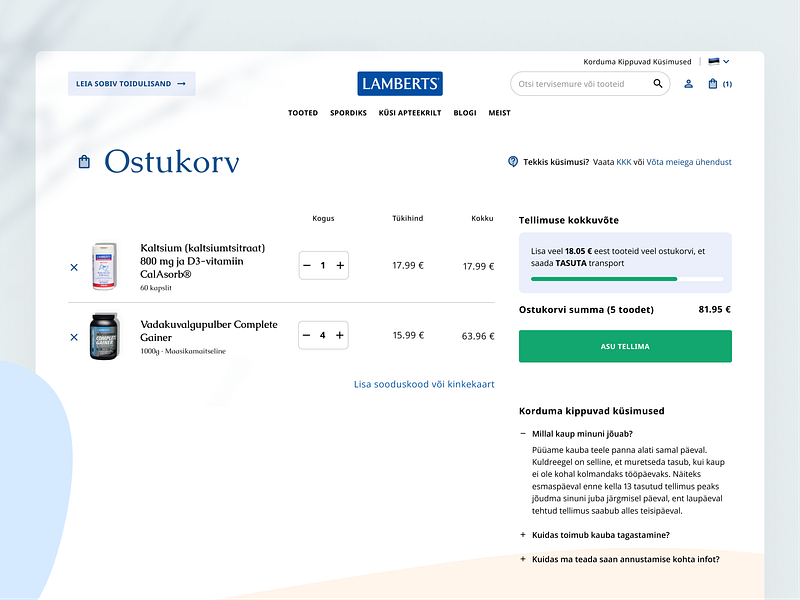800x600 pixels.
Task: Click the arrow in Leia sobiv toidulisand
Action: click(181, 84)
